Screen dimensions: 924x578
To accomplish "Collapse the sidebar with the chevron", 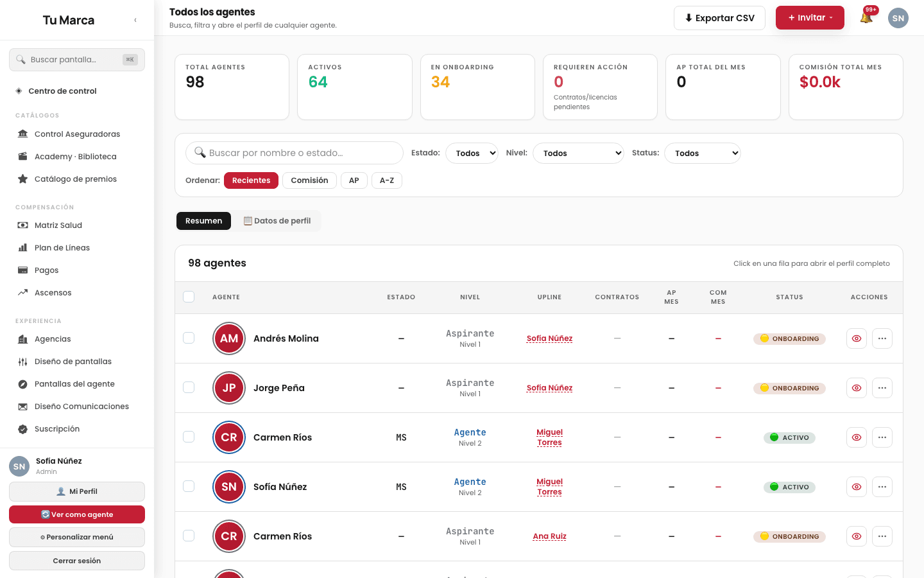I will click(x=135, y=20).
